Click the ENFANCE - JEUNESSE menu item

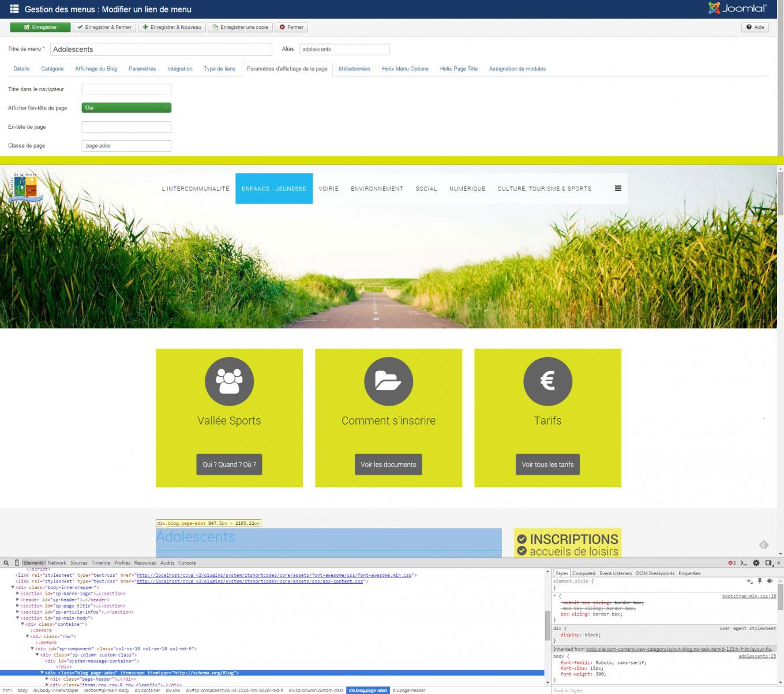coord(274,189)
